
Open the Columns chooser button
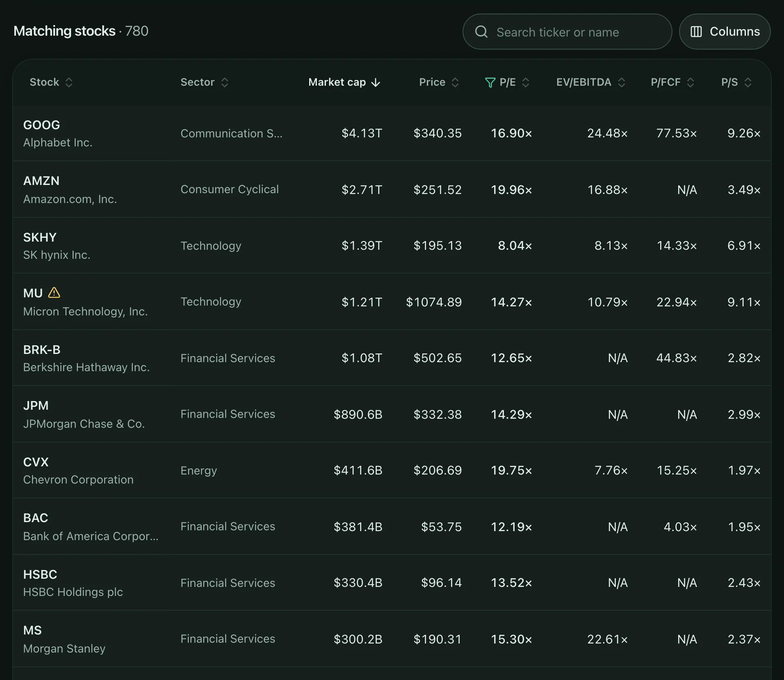click(725, 32)
